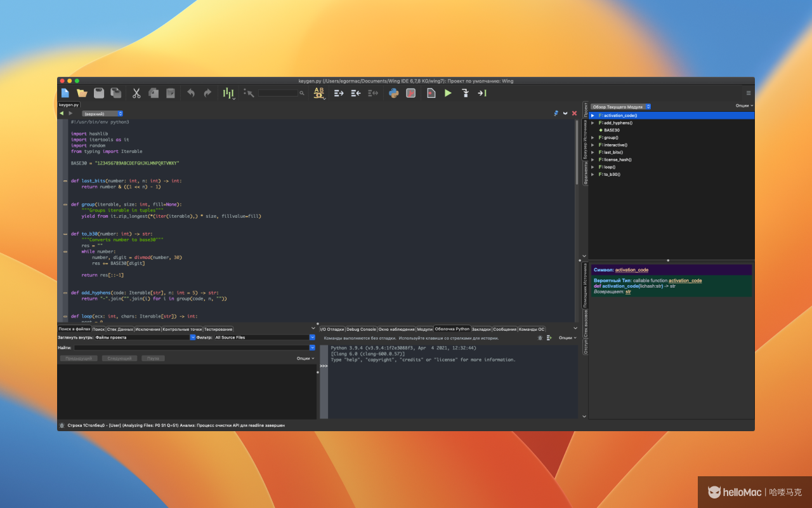The height and width of the screenshot is (508, 812).
Task: Click the run-to-cursor arrow icon
Action: [x=482, y=93]
